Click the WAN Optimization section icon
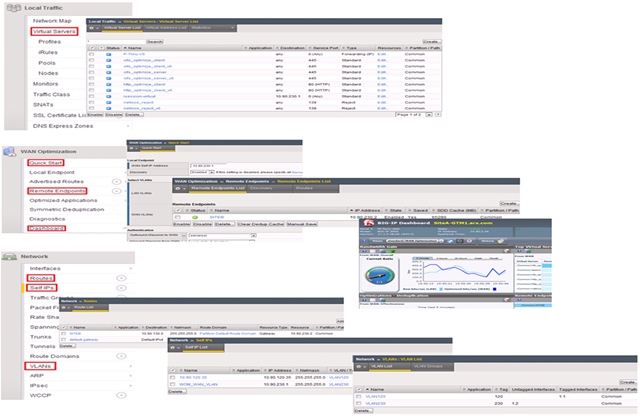640x416 pixels. click(x=9, y=151)
